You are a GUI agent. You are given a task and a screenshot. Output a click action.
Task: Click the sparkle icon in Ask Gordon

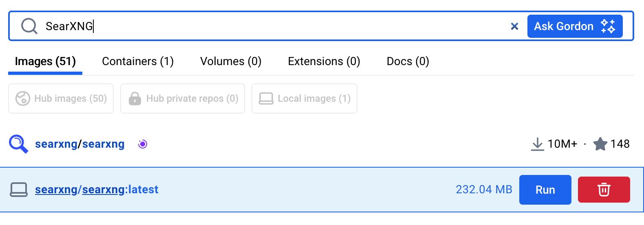pyautogui.click(x=608, y=26)
